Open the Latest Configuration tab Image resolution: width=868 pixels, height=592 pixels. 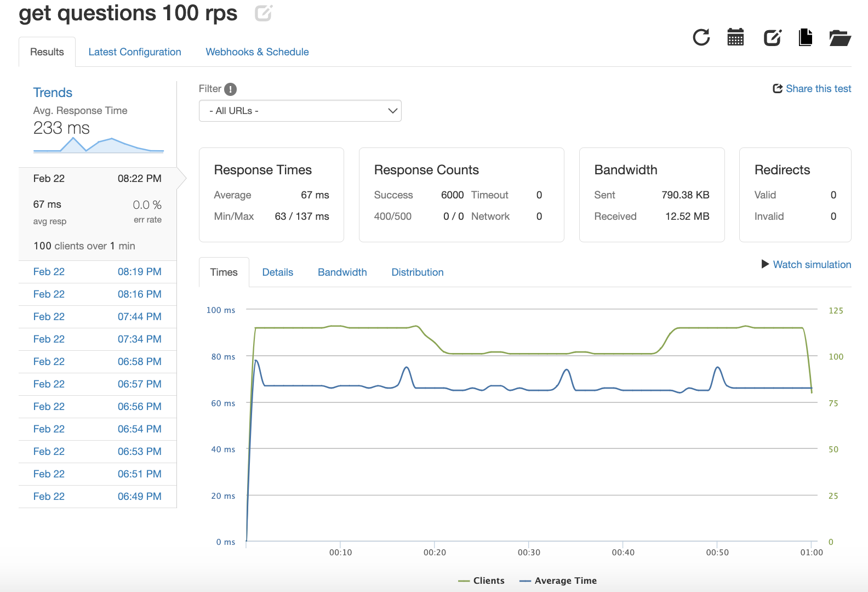135,52
